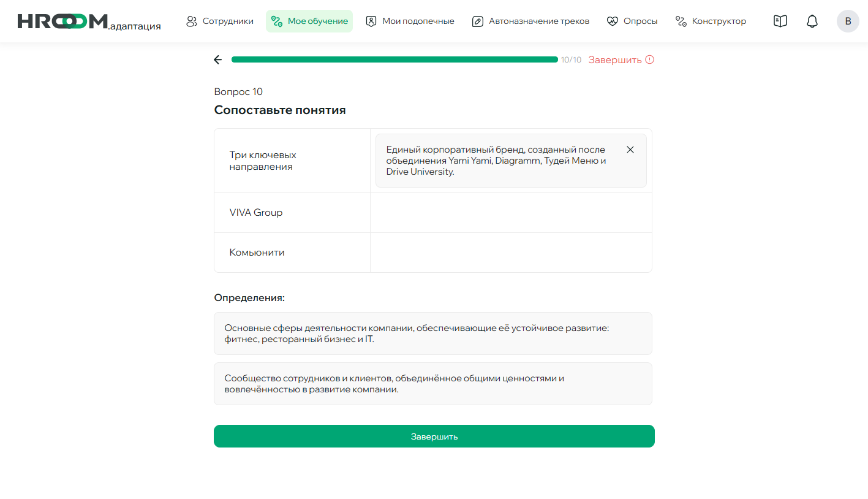Click the Сотрудники people icon

tap(191, 21)
